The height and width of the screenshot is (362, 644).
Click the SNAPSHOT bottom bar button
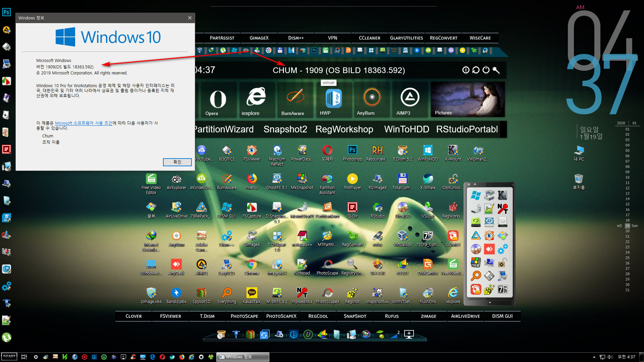click(355, 316)
